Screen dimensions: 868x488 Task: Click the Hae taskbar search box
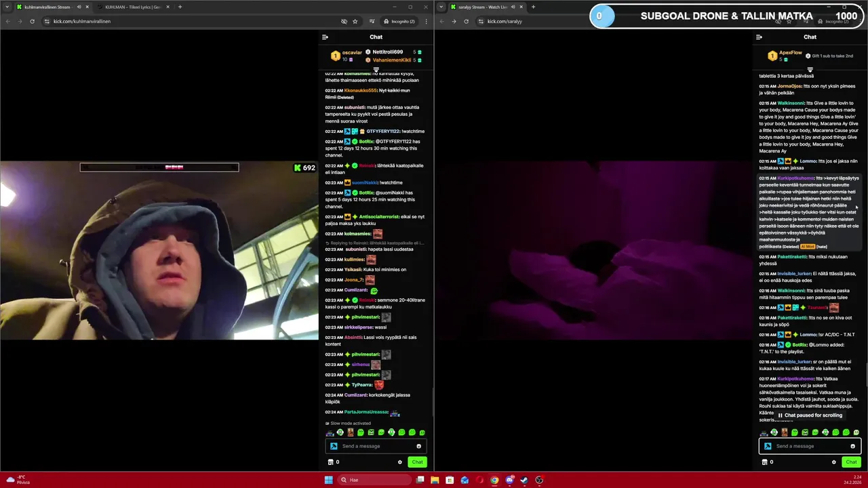[375, 480]
